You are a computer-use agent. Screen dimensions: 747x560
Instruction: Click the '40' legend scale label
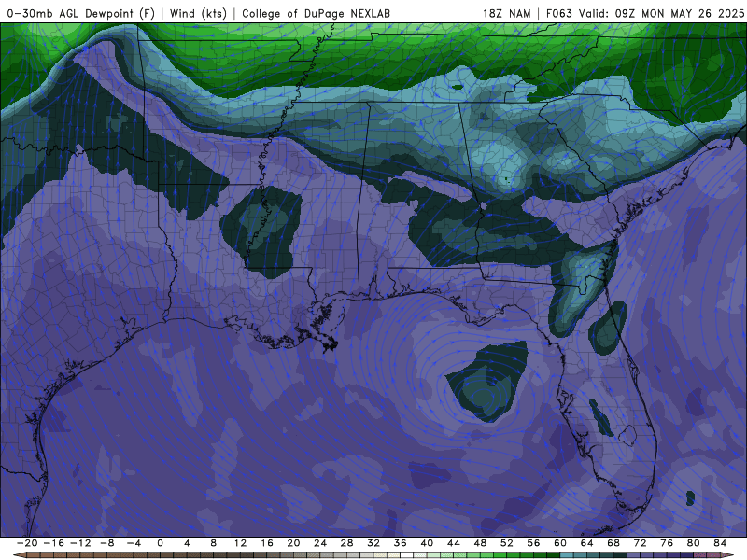coord(427,543)
